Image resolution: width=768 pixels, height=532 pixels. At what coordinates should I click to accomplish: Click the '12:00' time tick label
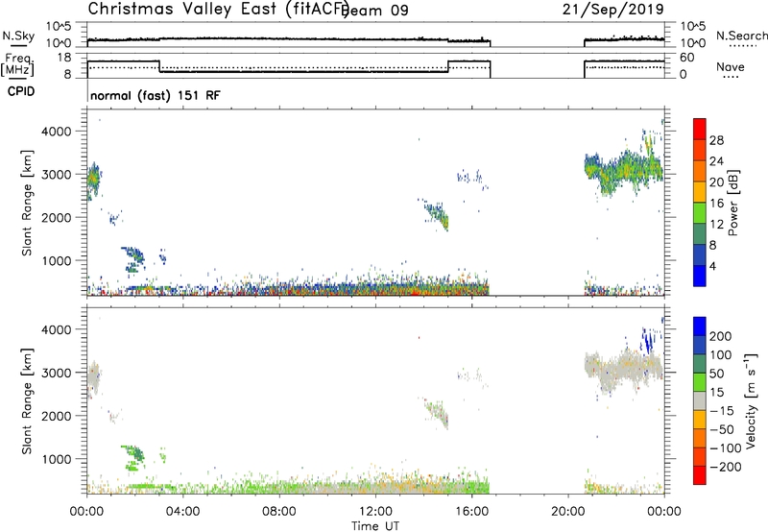point(375,512)
